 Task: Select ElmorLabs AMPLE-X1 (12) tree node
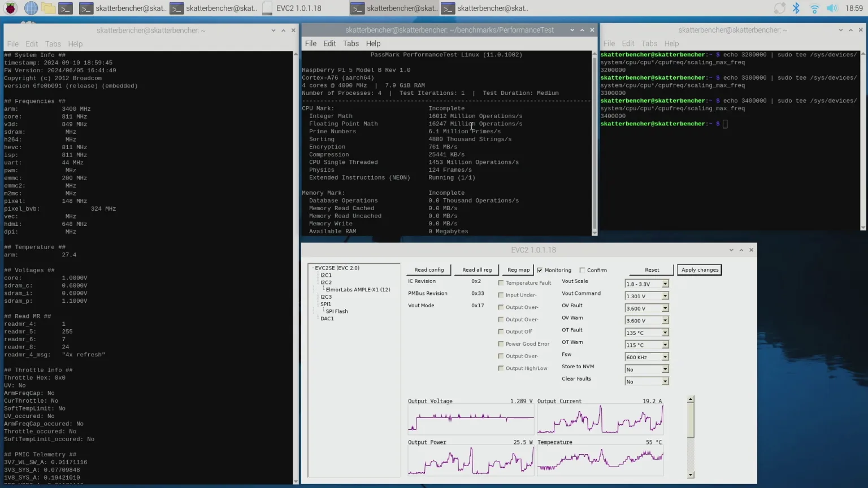click(358, 290)
